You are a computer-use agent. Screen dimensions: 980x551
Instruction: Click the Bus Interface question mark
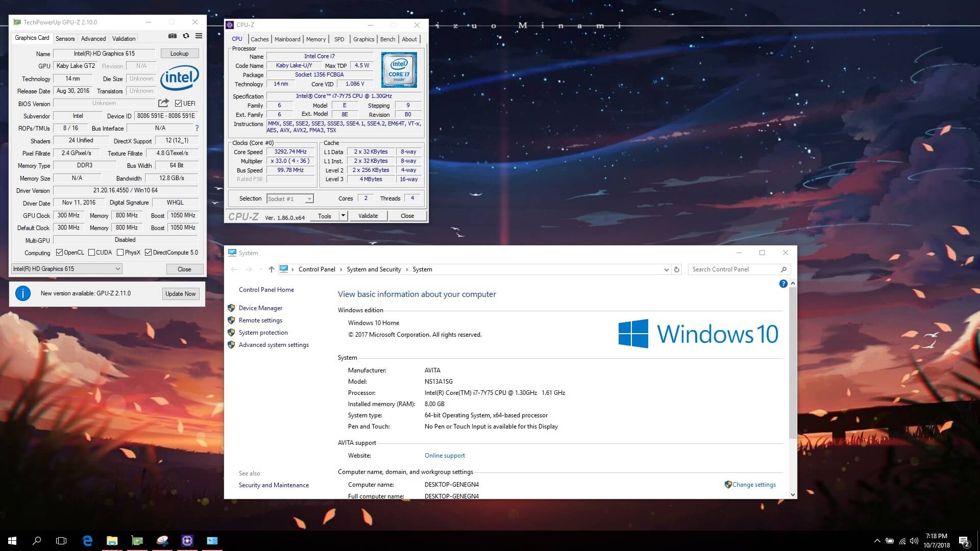point(197,128)
